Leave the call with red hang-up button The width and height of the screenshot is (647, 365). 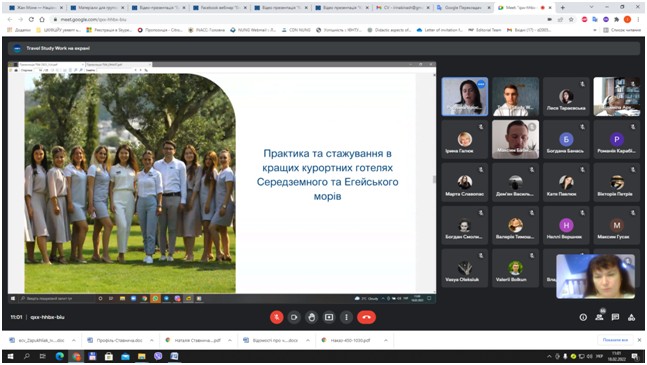click(x=366, y=317)
